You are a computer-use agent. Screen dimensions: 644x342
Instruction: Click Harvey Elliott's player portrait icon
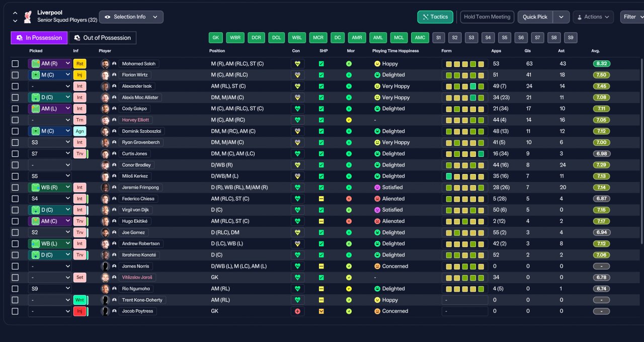point(105,120)
